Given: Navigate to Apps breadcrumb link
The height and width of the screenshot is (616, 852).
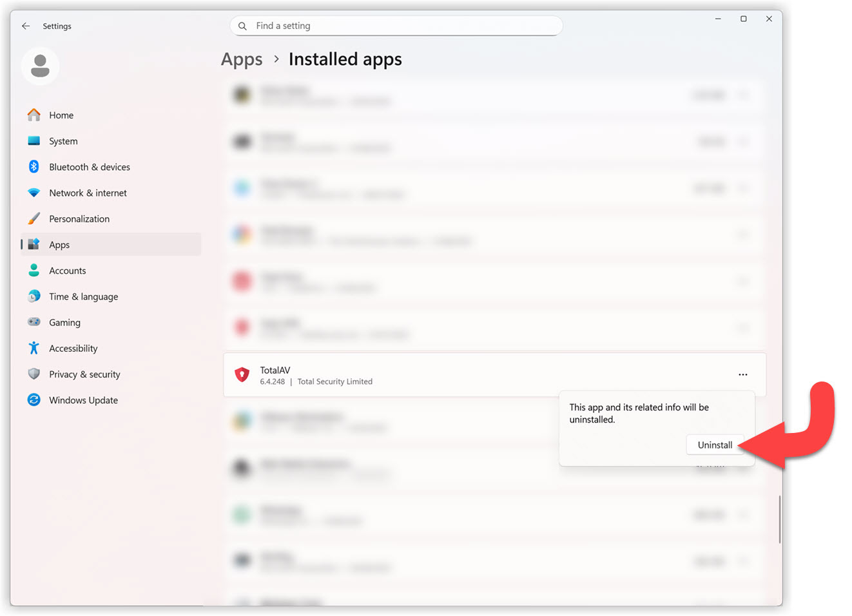Looking at the screenshot, I should [x=242, y=59].
